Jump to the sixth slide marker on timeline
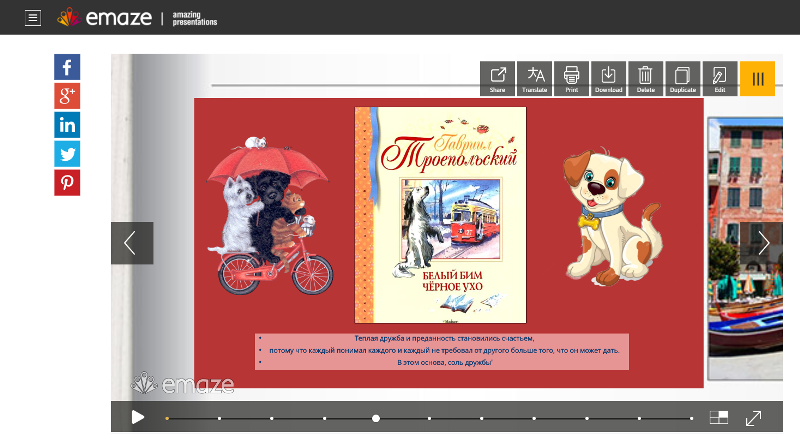The image size is (800, 434). [430, 418]
